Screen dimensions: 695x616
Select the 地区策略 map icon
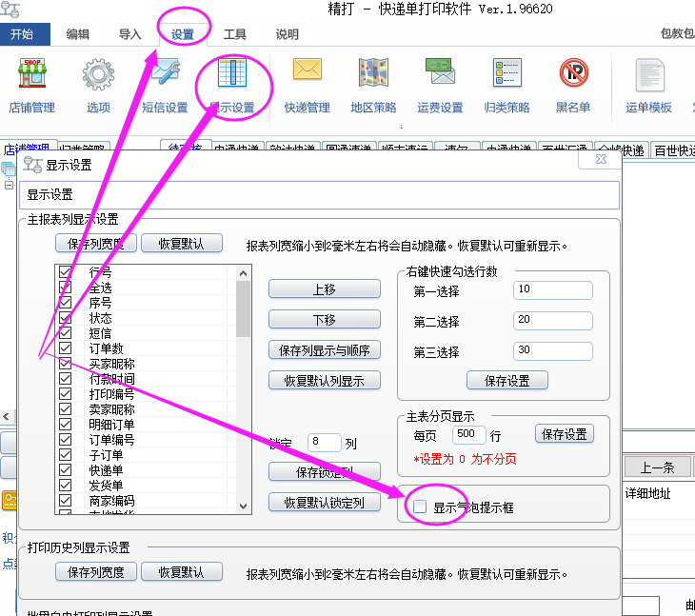coord(373,74)
